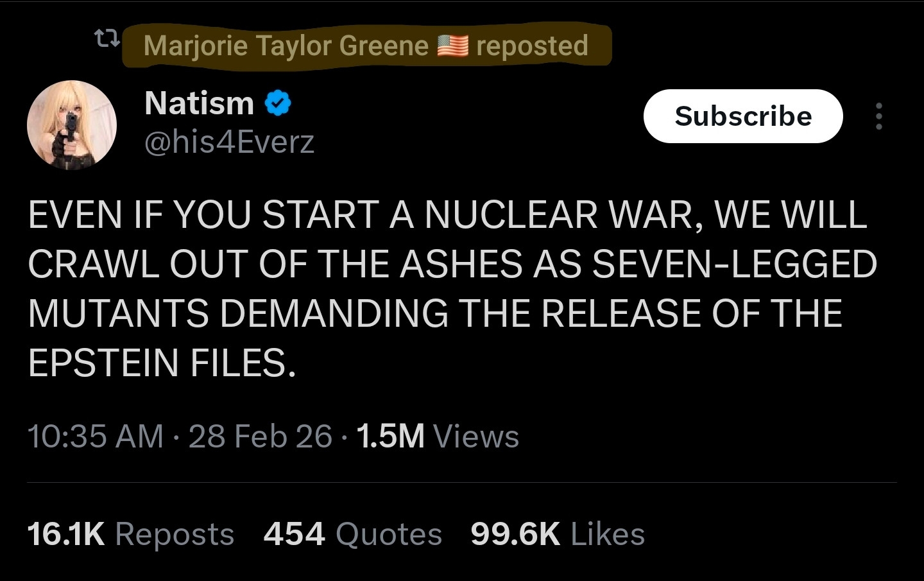This screenshot has height=581, width=924.
Task: Show the 99.6K Likes list
Action: click(x=557, y=534)
